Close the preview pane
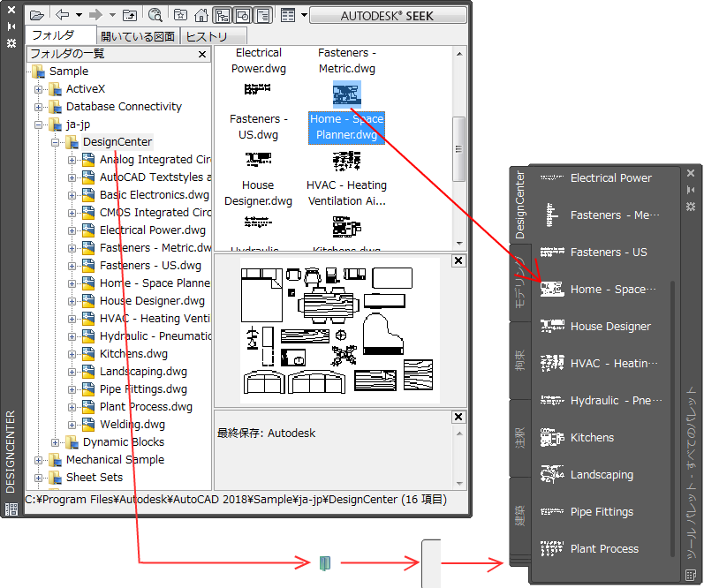The height and width of the screenshot is (588, 704). [458, 260]
